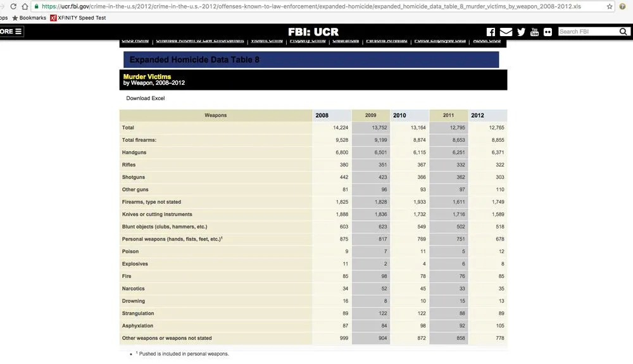Open the MORE hamburger menu
Screen dimensions: 633x364
11,32
